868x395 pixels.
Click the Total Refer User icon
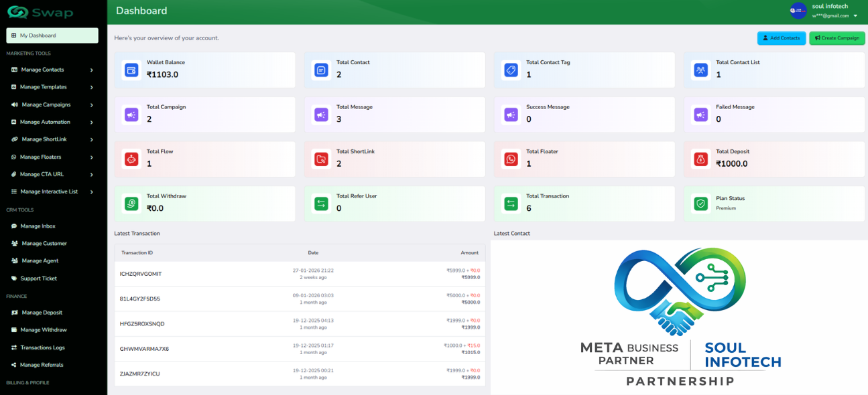point(321,204)
